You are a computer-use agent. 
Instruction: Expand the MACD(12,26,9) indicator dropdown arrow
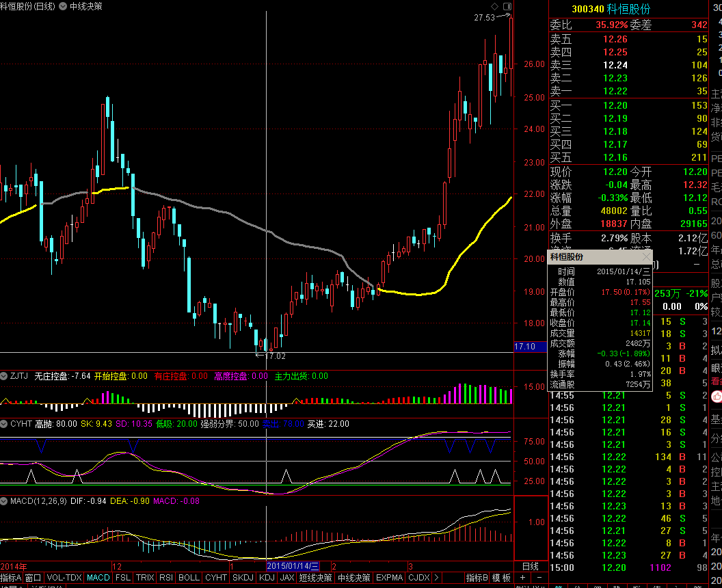pos(4,501)
